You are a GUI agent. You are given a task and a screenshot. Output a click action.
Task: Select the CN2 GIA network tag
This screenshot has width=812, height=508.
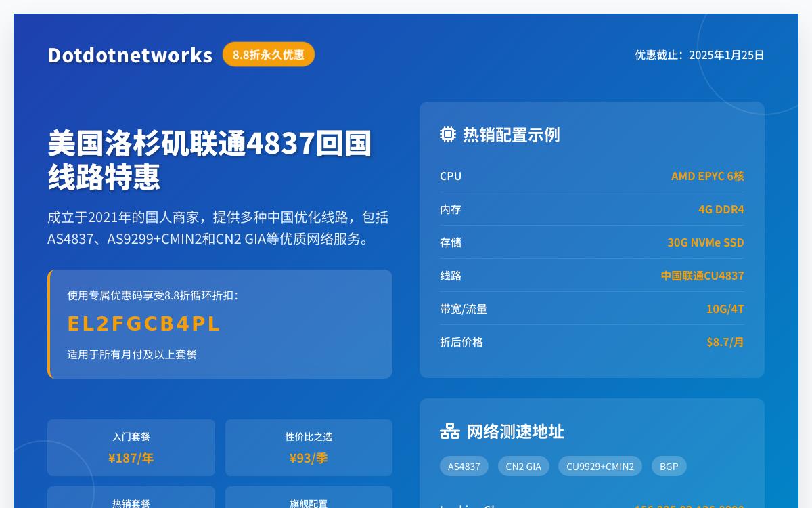tap(524, 466)
